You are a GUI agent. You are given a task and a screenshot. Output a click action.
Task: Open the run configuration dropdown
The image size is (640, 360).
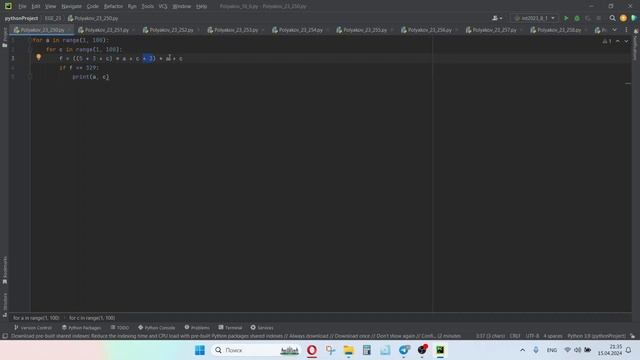[x=534, y=18]
